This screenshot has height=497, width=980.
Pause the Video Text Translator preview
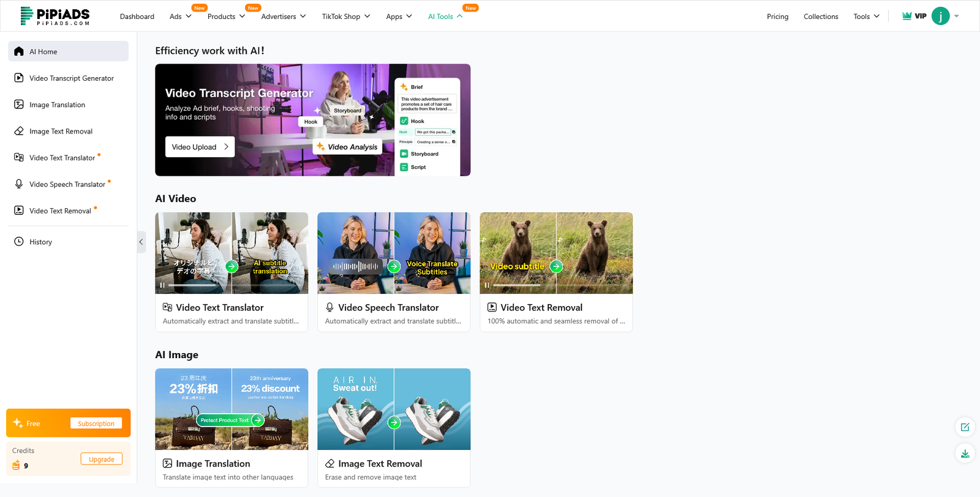coord(162,285)
